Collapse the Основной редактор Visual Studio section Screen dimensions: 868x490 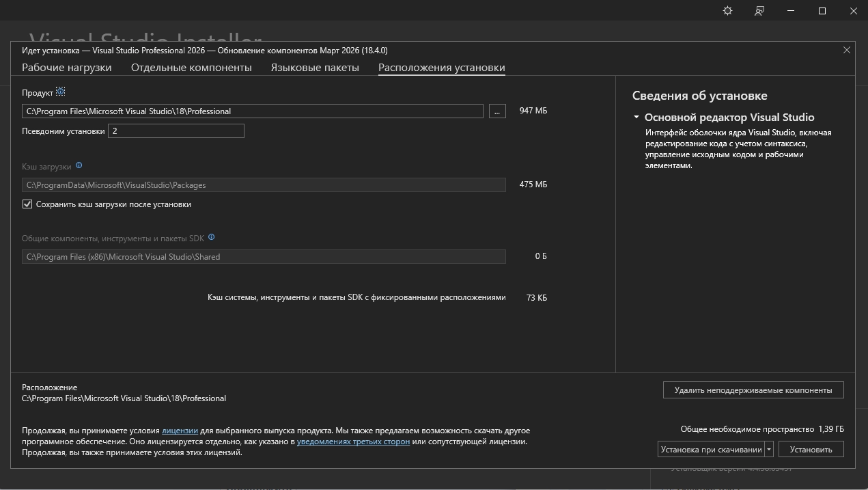[x=636, y=118]
